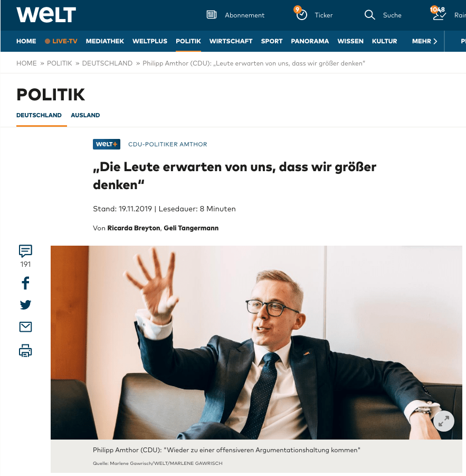Open the Abonnement newspaper icon

[x=211, y=15]
